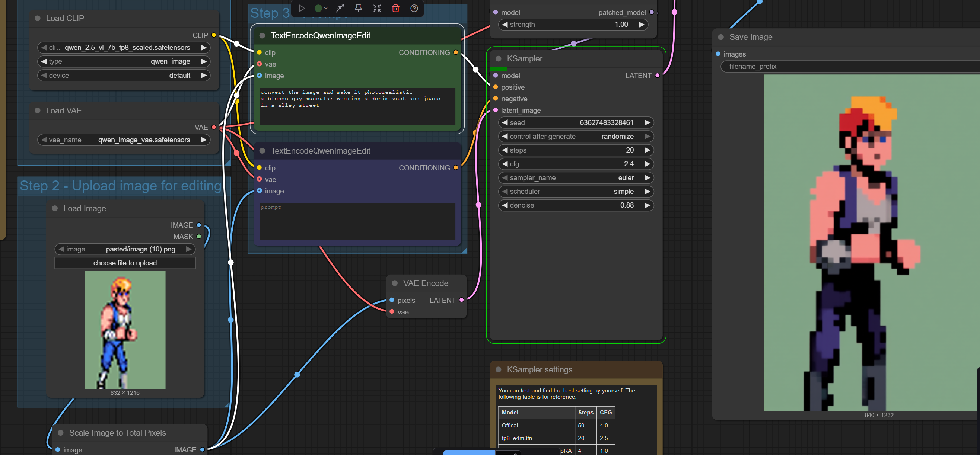Screen dimensions: 980x455
Task: Collapse the Load Image node via its dot
Action: (x=55, y=208)
